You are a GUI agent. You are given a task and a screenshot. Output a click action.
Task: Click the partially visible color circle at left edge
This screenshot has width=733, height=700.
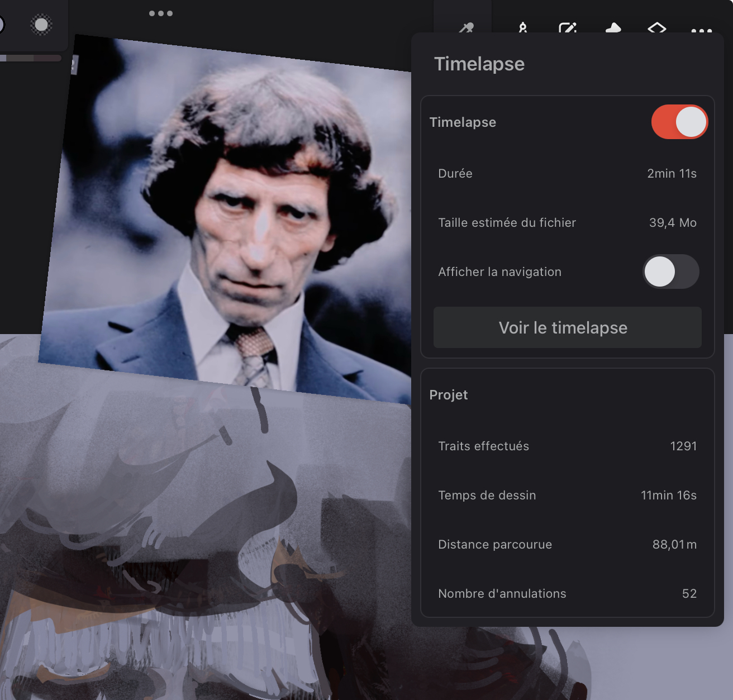pyautogui.click(x=2, y=25)
